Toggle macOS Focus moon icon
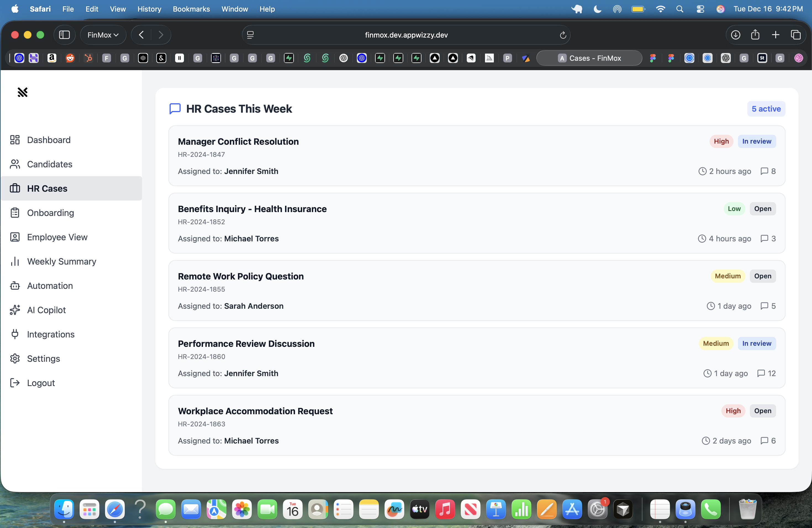 pos(597,9)
